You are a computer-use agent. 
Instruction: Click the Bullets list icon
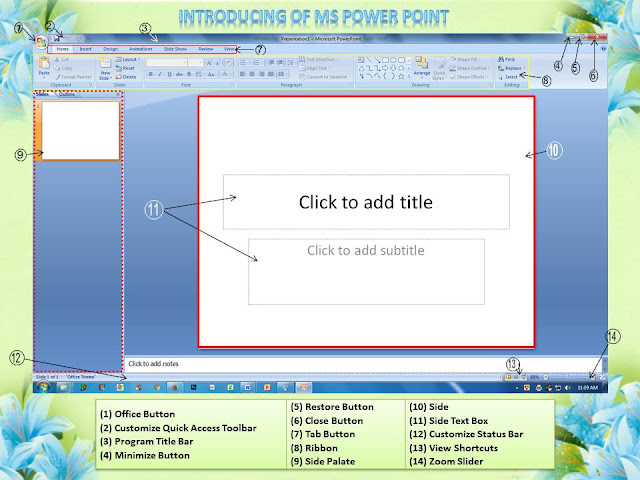[242, 62]
